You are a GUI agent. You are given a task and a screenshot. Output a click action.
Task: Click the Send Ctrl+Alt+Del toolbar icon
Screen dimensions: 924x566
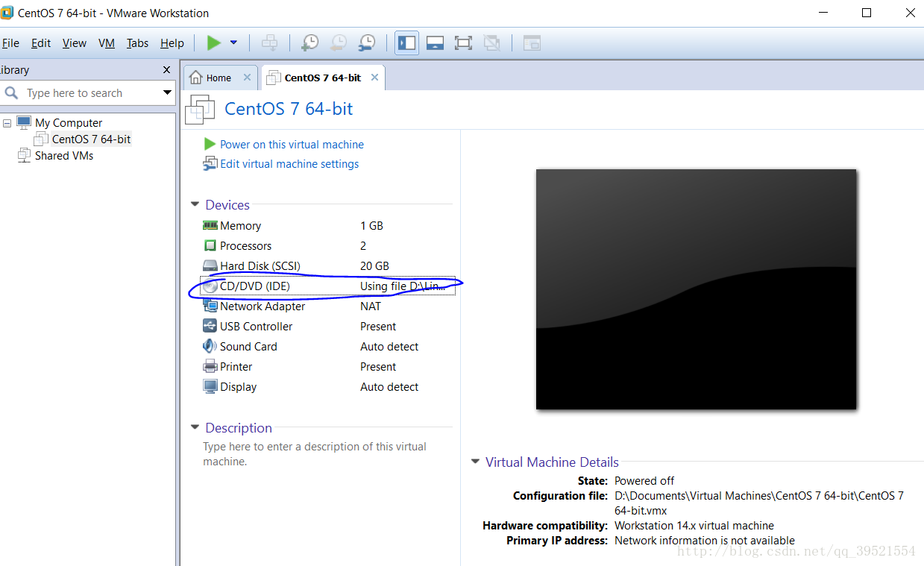point(269,43)
